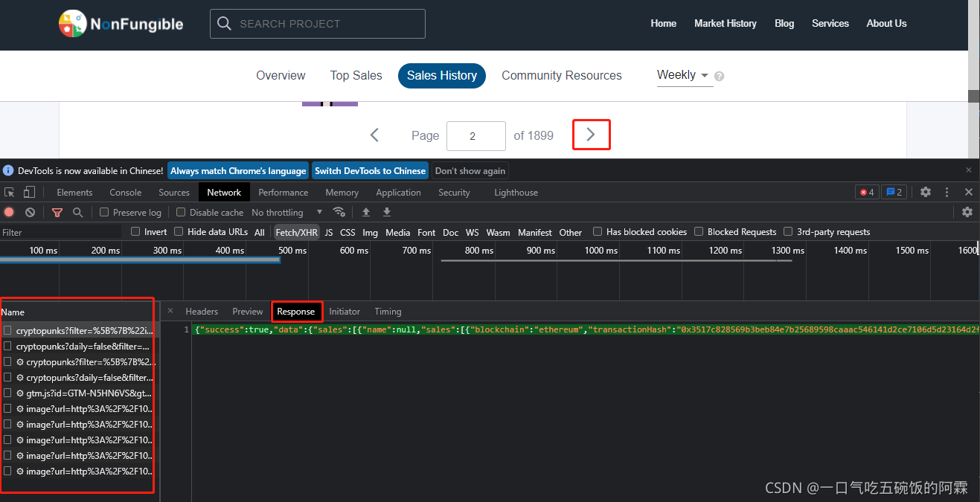Dismiss the DevTools language banner
The height and width of the screenshot is (502, 980).
(969, 170)
